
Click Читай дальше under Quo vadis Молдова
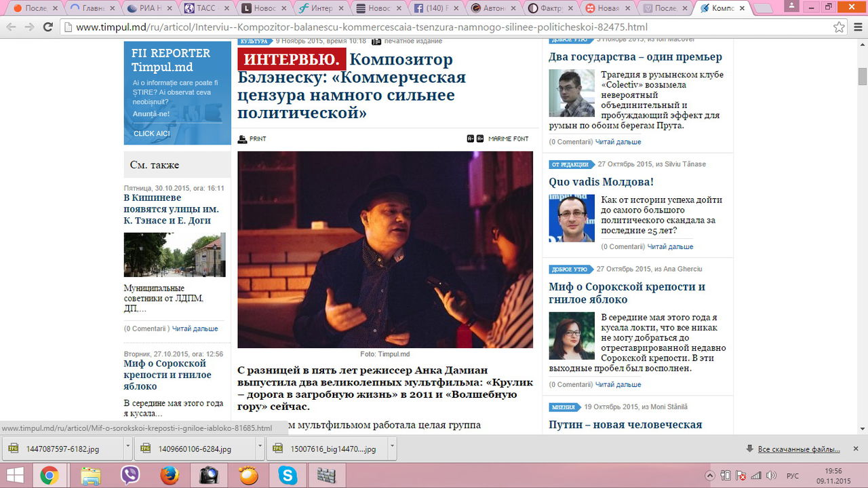pos(670,246)
